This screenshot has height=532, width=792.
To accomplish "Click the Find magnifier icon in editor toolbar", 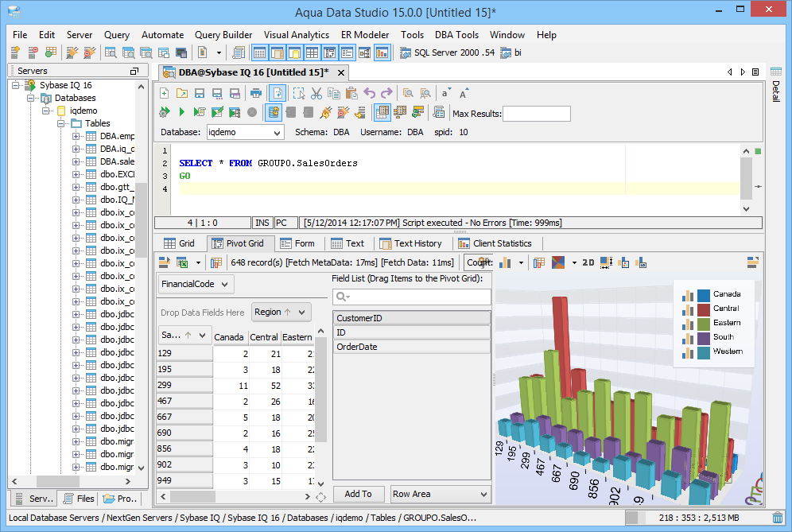I will click(408, 93).
